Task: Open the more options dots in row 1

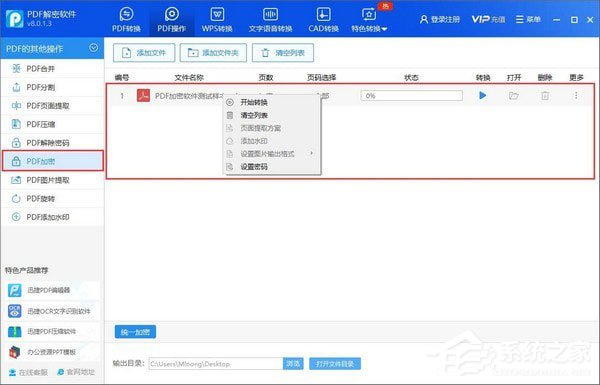Action: tap(576, 95)
